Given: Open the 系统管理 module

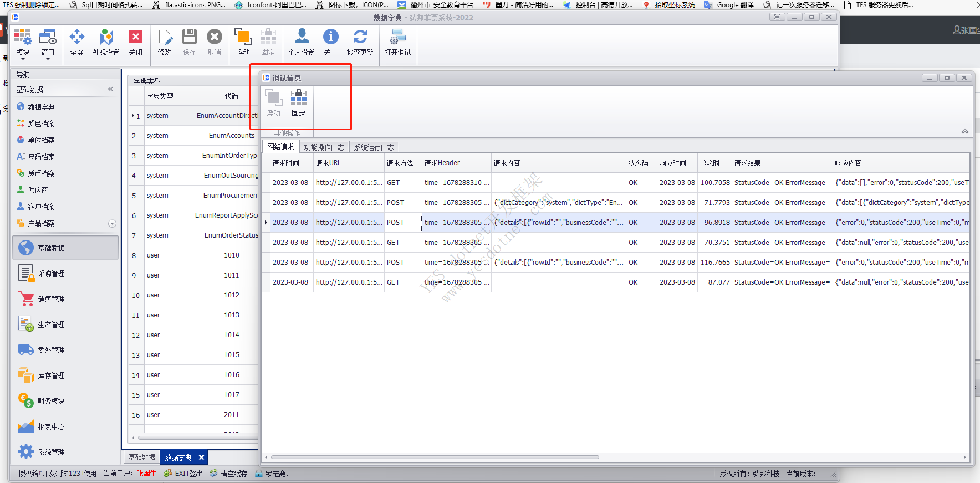Looking at the screenshot, I should click(x=65, y=451).
